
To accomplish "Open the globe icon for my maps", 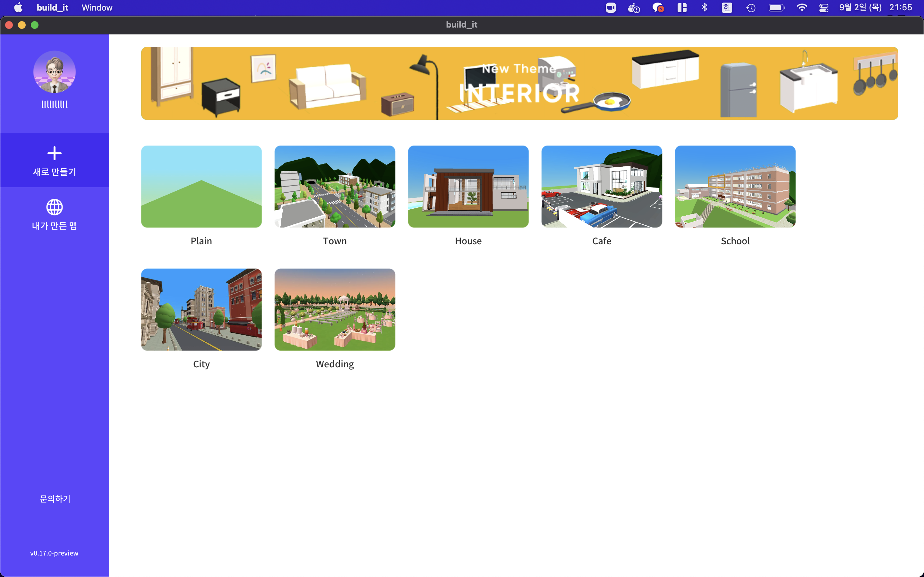I will (54, 207).
